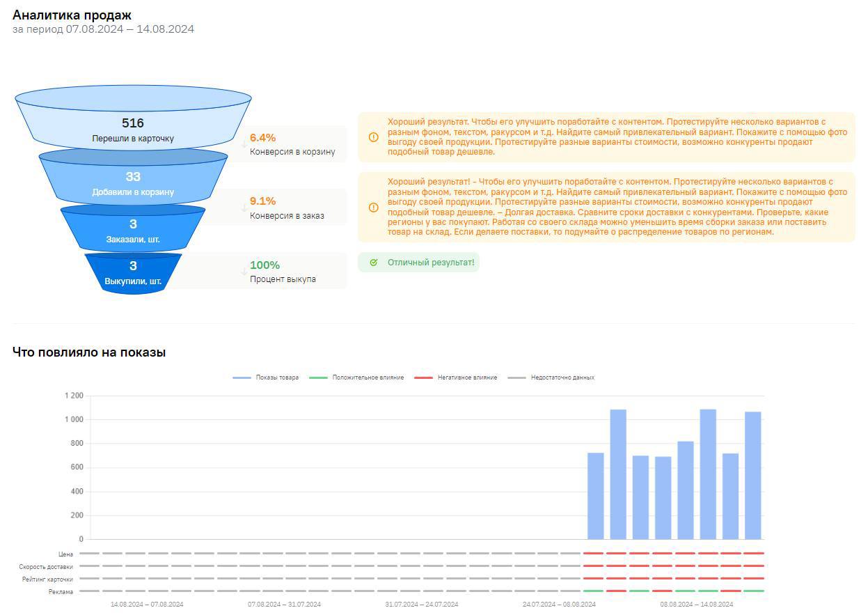Click the down arrow next to 6.4% conversion
This screenshot has width=868, height=615.
(x=244, y=143)
